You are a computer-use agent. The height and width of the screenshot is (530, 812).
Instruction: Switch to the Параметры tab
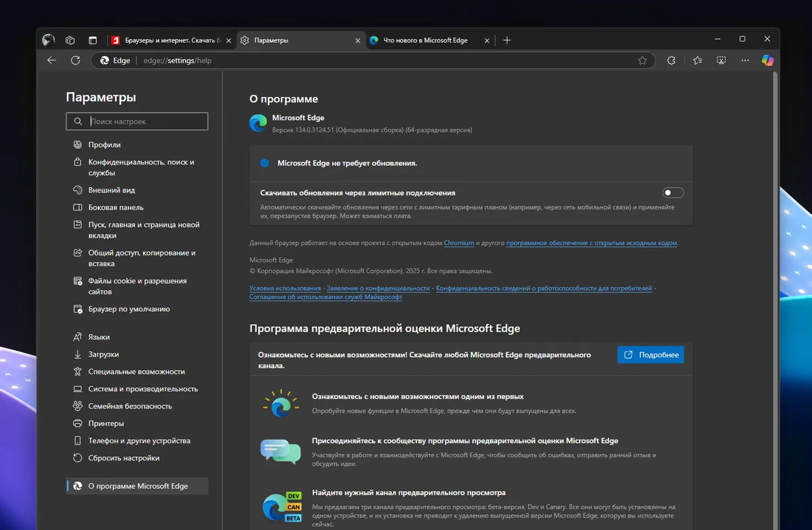tap(301, 40)
